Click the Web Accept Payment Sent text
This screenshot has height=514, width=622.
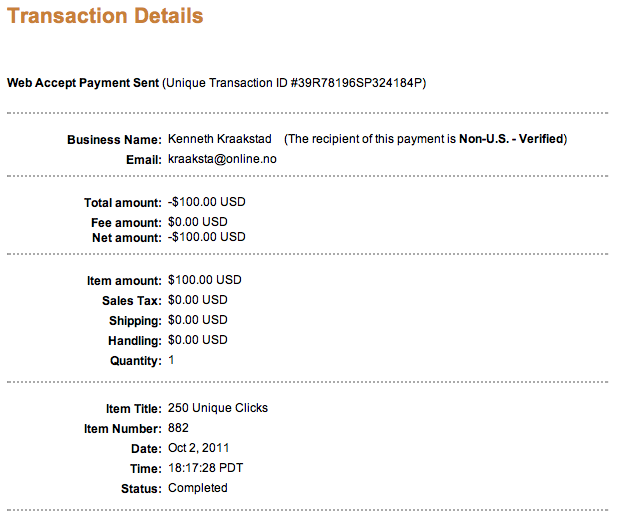click(83, 83)
